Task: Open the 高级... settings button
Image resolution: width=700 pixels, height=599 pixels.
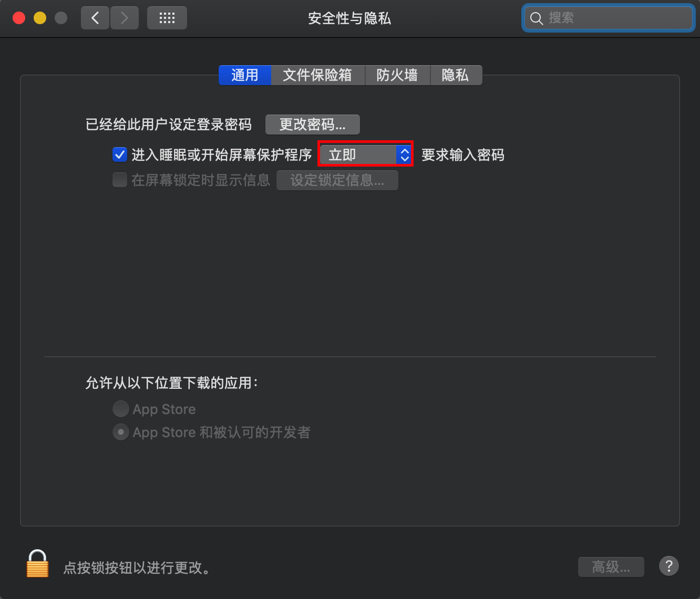Action: coord(611,567)
